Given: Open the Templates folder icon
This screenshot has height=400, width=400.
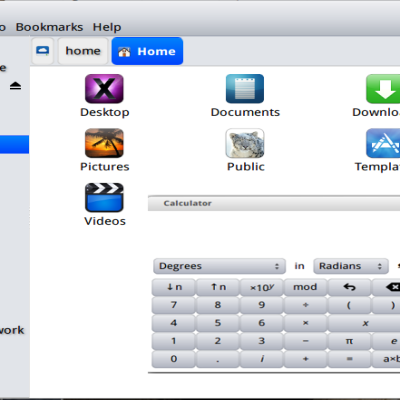Looking at the screenshot, I should click(x=383, y=143).
